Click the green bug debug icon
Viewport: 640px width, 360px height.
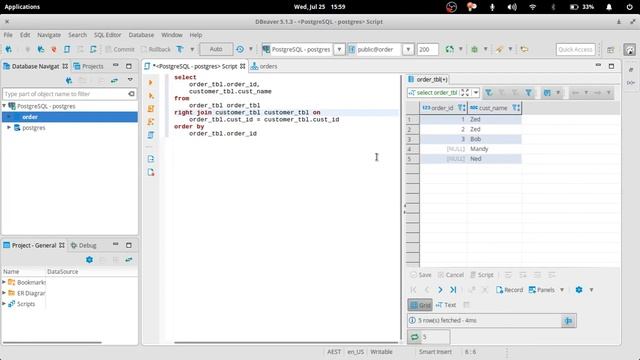(x=474, y=49)
